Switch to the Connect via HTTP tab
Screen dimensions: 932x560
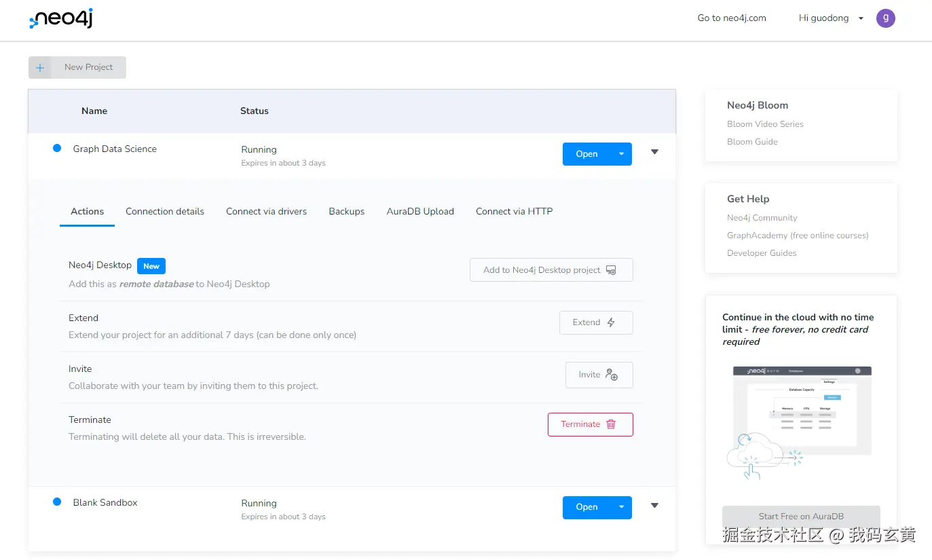(x=514, y=212)
